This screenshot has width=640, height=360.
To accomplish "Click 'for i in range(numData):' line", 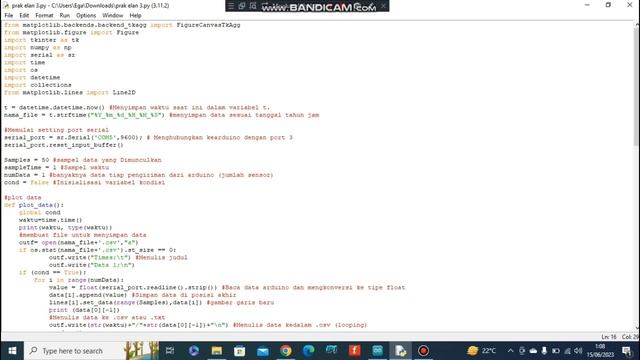I will [x=79, y=280].
